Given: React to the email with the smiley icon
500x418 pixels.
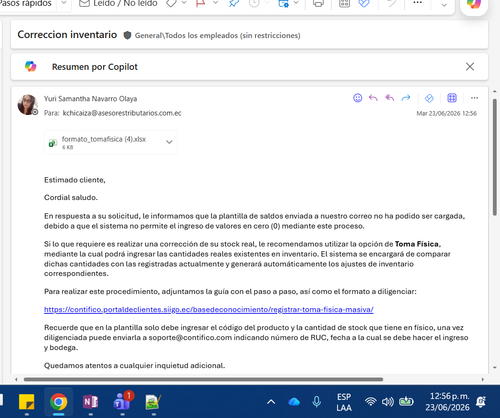Looking at the screenshot, I should pyautogui.click(x=357, y=98).
